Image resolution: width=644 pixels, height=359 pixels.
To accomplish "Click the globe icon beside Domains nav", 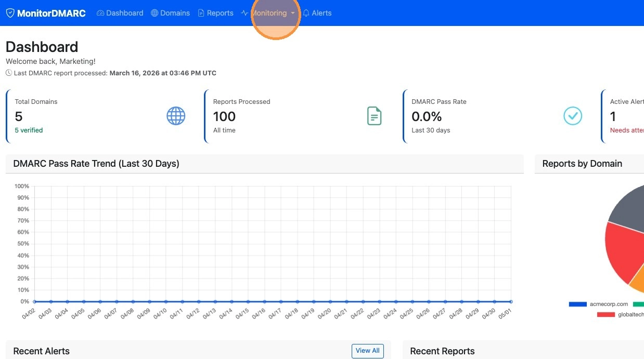I will click(x=154, y=13).
